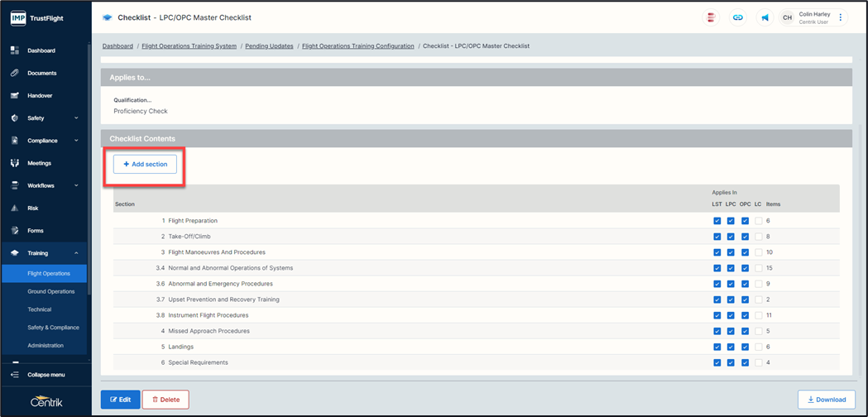Click the Risk warning triangle icon
The image size is (868, 417).
point(15,208)
